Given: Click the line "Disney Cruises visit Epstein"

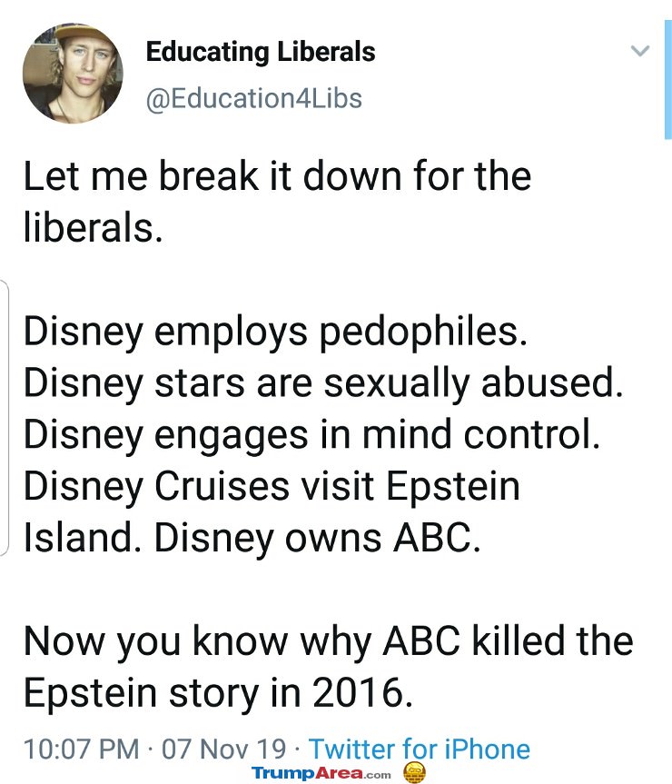Looking at the screenshot, I should click(x=272, y=487).
